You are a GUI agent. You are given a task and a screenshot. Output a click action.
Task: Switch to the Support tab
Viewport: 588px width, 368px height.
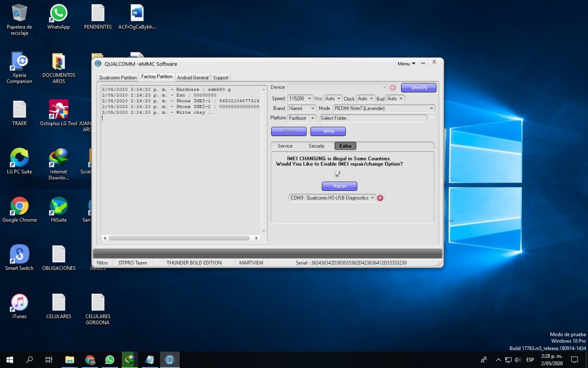pos(220,78)
